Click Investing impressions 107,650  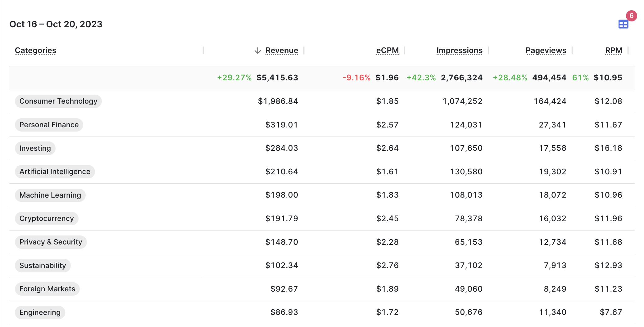click(466, 148)
